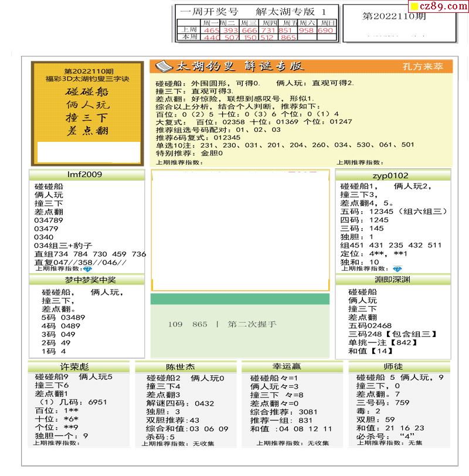Click the 渊即深渊 panel header

click(x=393, y=280)
